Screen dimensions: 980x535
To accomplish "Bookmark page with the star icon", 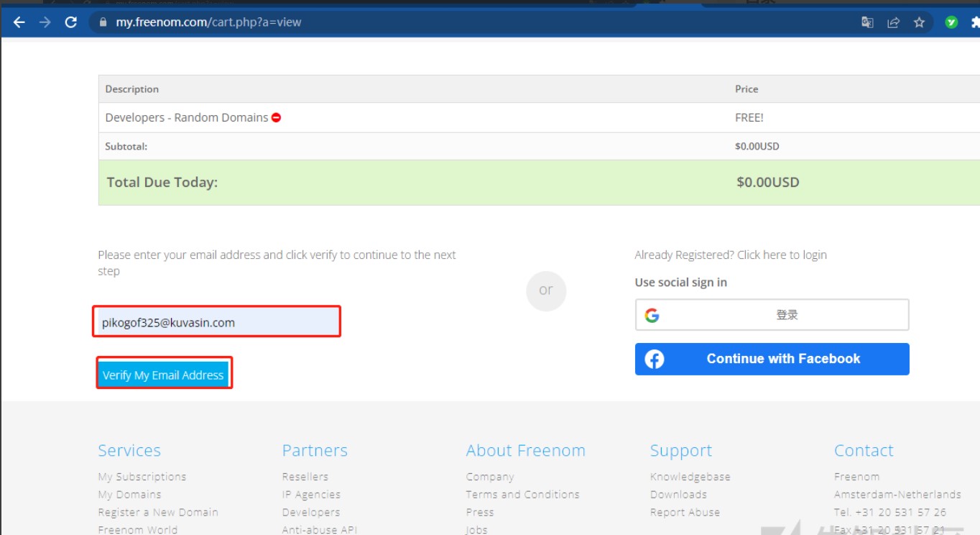I will coord(919,22).
